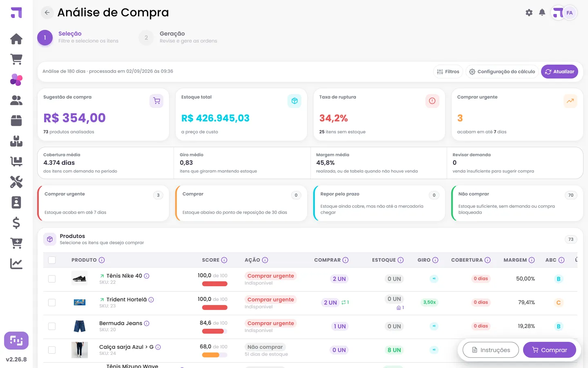
Task: Open the FA user avatar menu
Action: click(569, 13)
